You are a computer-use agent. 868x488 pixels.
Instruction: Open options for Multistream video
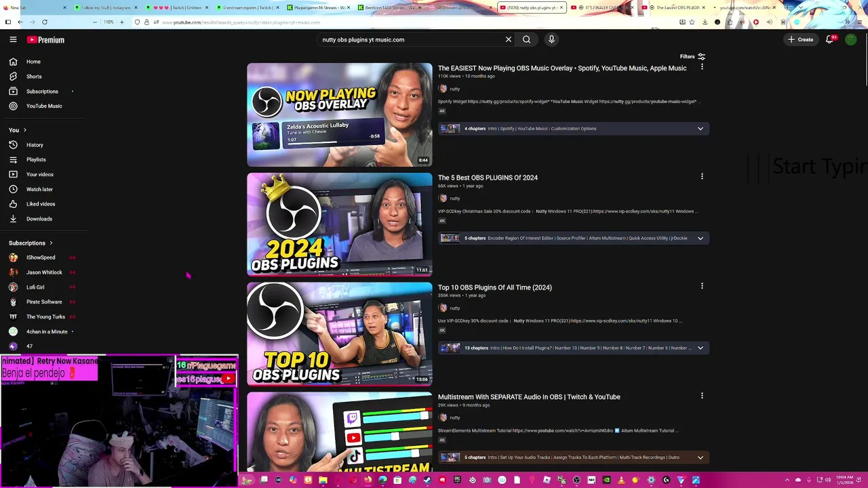pos(702,396)
